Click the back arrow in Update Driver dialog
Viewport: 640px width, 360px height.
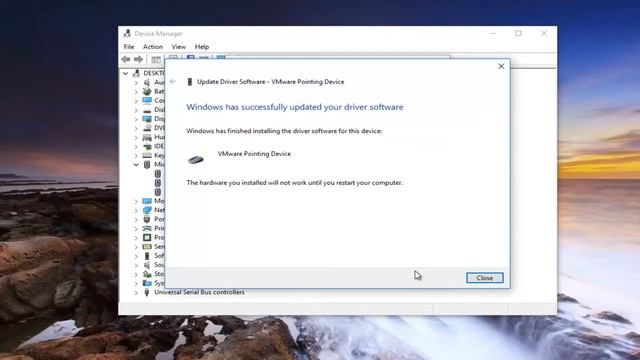173,82
